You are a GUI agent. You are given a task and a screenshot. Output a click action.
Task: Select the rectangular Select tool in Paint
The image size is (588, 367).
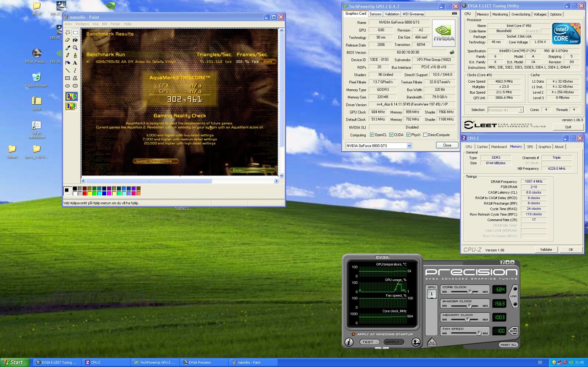(75, 32)
